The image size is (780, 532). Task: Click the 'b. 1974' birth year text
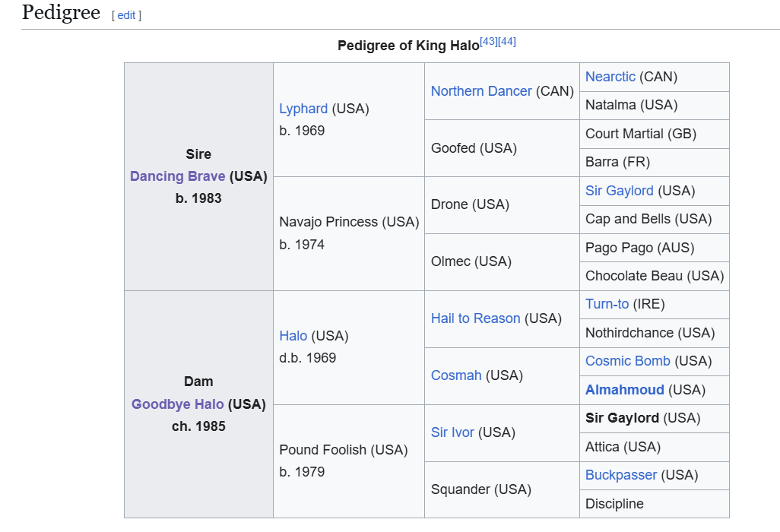point(302,244)
